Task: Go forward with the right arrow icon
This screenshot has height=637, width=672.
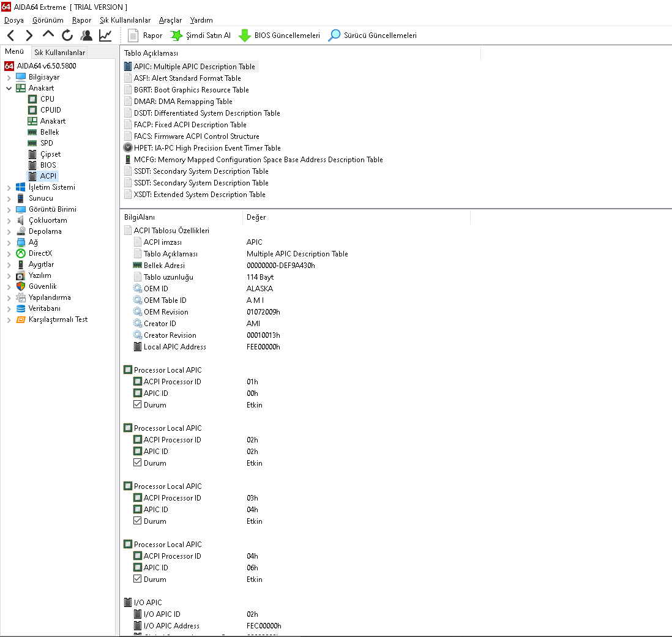Action: pos(29,35)
